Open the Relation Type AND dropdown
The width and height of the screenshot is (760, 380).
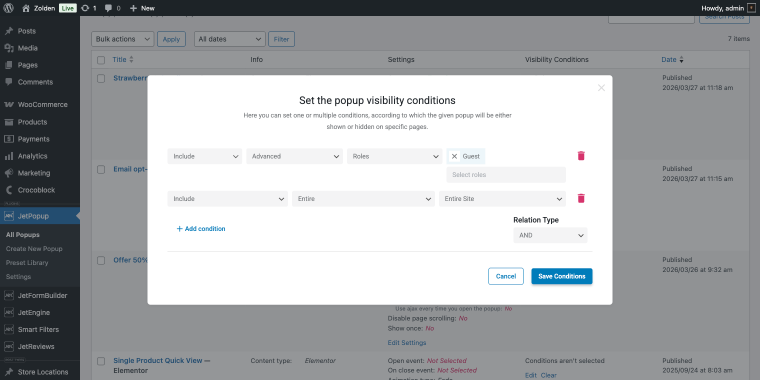(550, 235)
